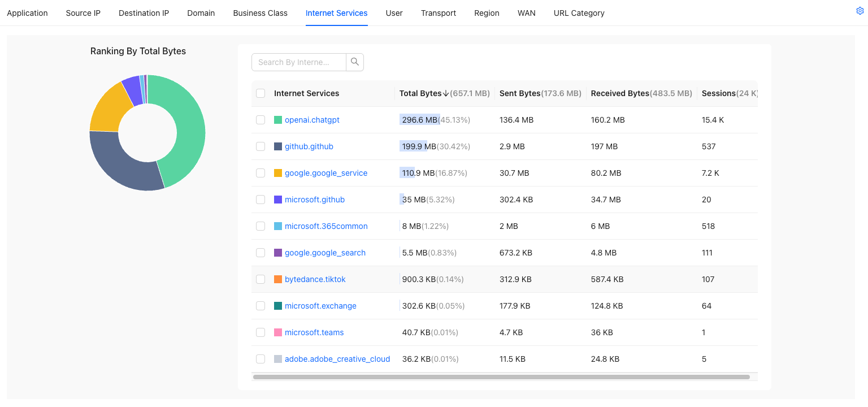This screenshot has width=868, height=407.
Task: Click the 296.6 MB total bytes value
Action: (420, 120)
